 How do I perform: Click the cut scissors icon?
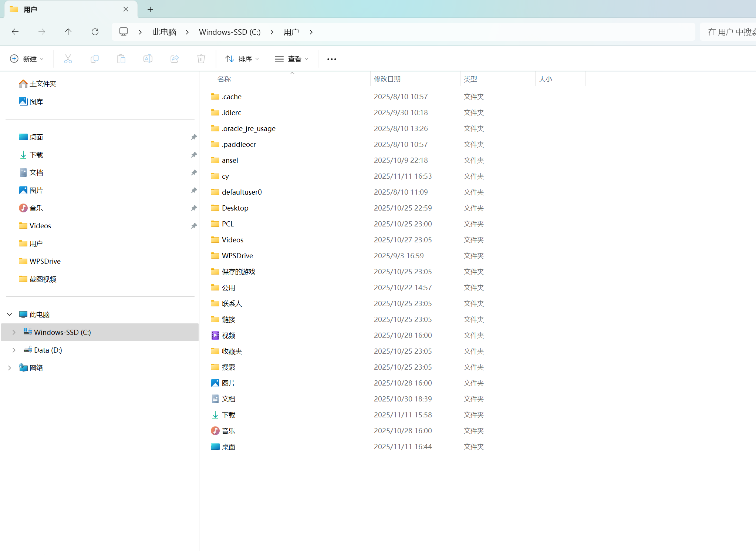(x=68, y=59)
